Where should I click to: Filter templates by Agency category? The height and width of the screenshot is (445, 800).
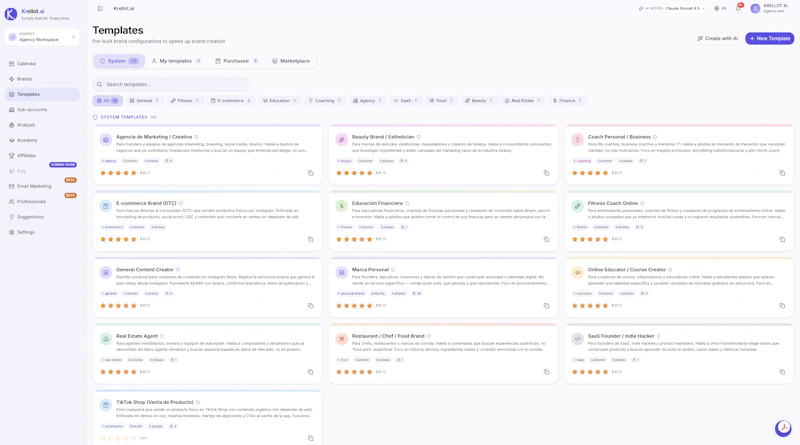coord(367,101)
